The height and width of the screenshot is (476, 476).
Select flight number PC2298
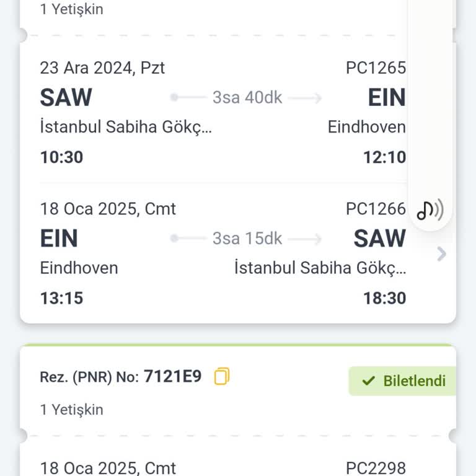click(x=376, y=467)
